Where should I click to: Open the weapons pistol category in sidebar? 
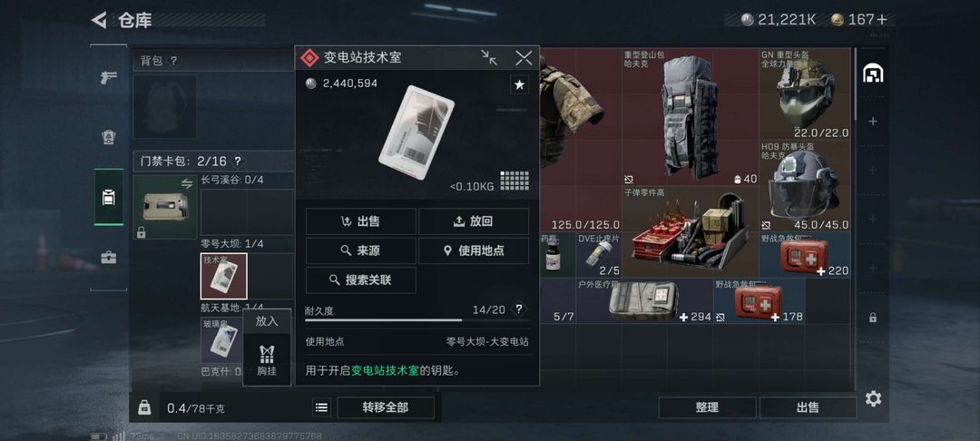coord(109,78)
